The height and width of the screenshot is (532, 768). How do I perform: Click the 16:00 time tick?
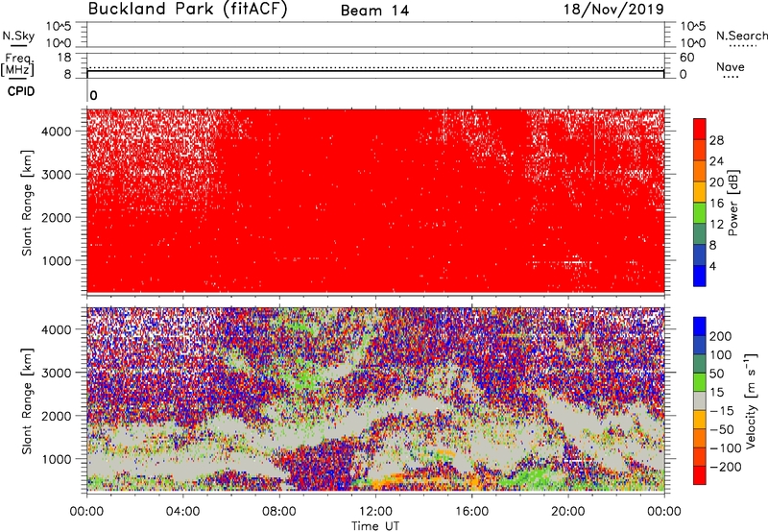click(471, 512)
